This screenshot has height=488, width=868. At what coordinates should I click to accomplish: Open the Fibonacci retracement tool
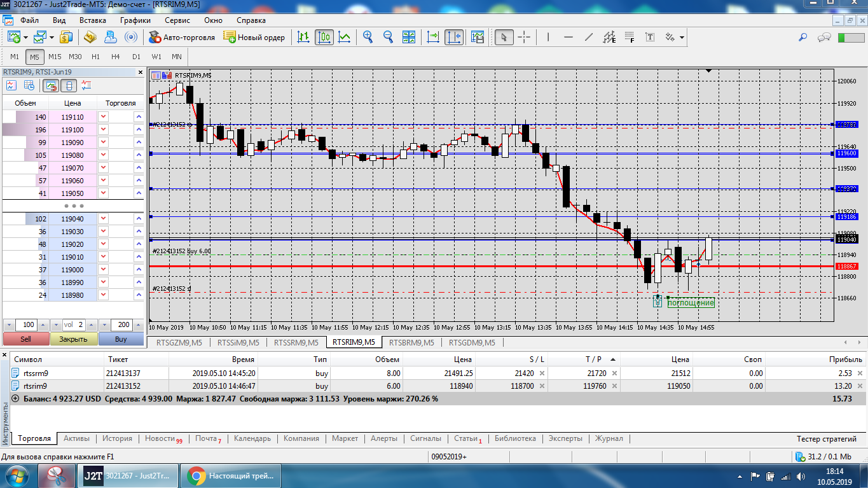pyautogui.click(x=630, y=37)
